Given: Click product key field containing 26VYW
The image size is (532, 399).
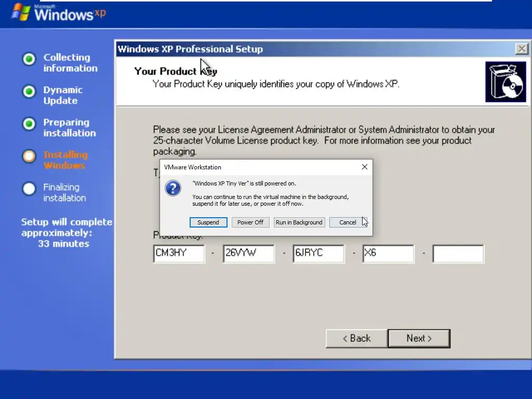Looking at the screenshot, I should point(249,254).
